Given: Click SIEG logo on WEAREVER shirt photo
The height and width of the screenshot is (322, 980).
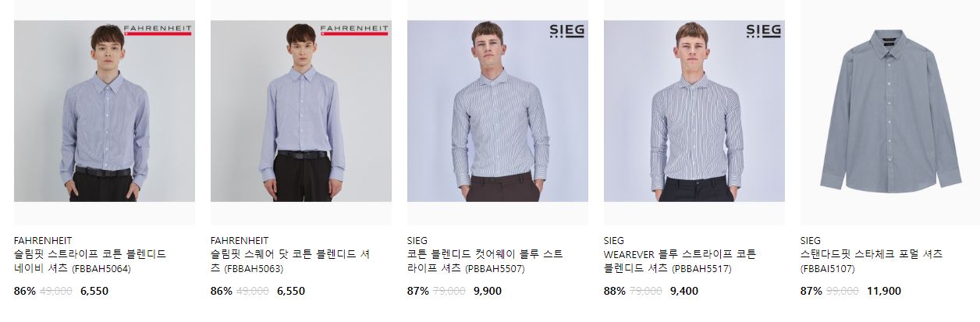Looking at the screenshot, I should click(x=764, y=30).
